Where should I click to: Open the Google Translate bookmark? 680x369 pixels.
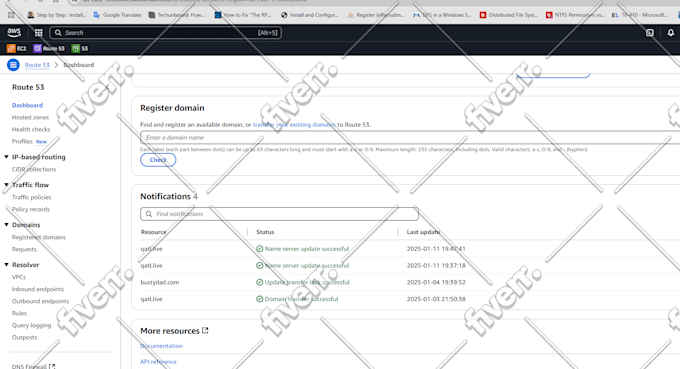[118, 15]
